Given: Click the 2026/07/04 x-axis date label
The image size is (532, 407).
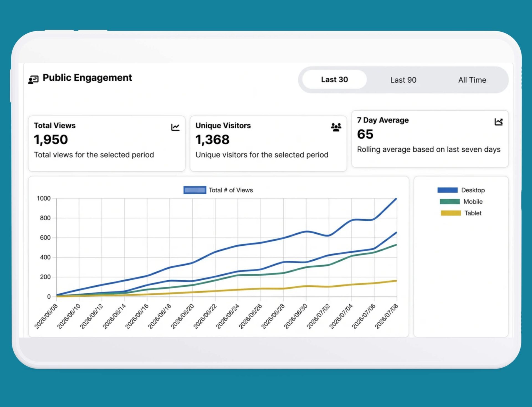Looking at the screenshot, I should (341, 316).
